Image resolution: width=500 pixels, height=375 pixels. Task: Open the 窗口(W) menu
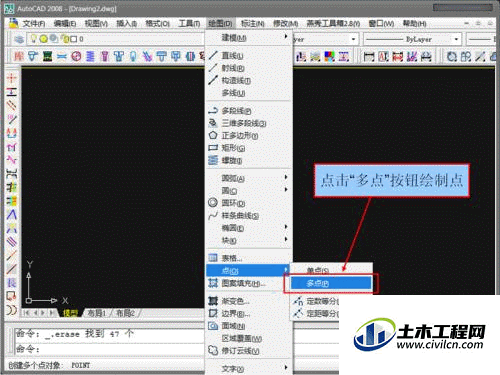tap(381, 24)
